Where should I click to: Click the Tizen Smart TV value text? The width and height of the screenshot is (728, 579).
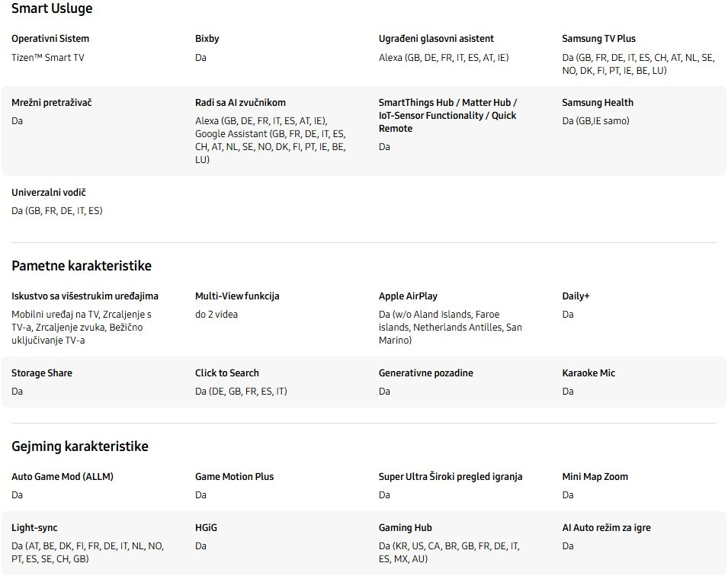[x=48, y=58]
